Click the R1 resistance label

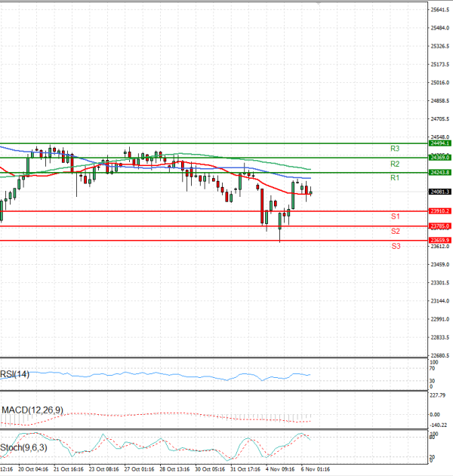(394, 178)
